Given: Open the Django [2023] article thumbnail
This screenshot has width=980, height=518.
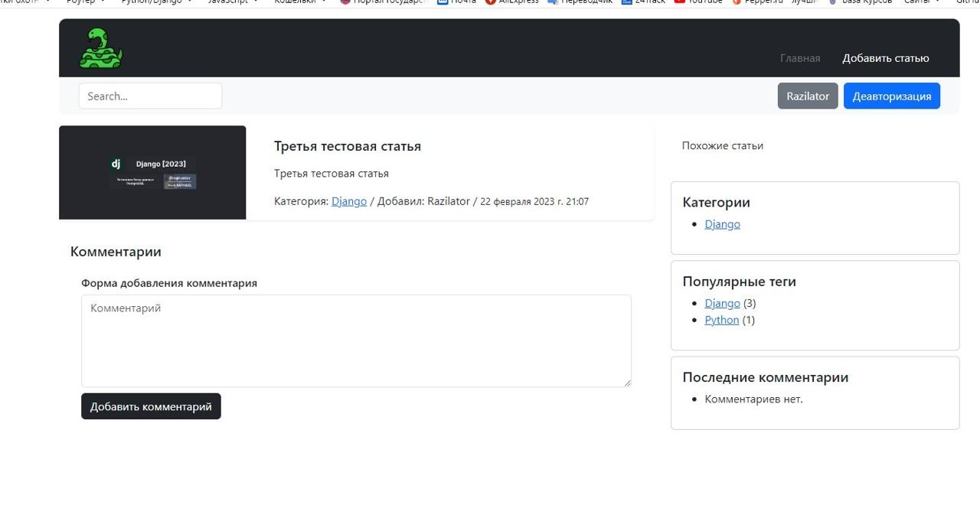Looking at the screenshot, I should click(x=152, y=173).
